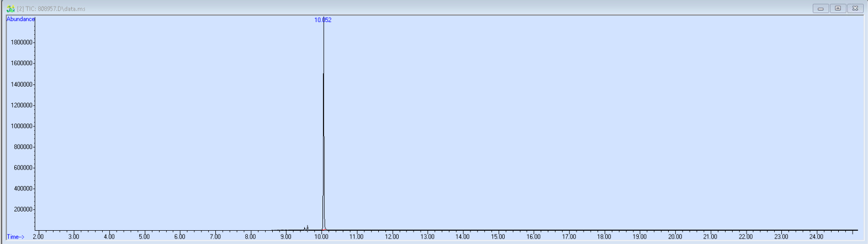Click the 600000 abundance tick label
Image resolution: width=868 pixels, height=244 pixels.
23,168
